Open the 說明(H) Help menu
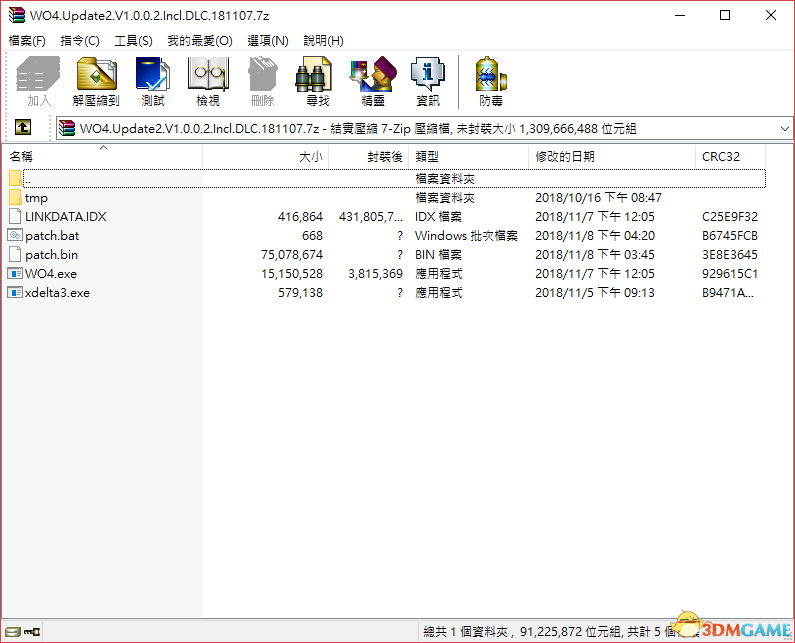Viewport: 795px width, 643px height. (323, 41)
